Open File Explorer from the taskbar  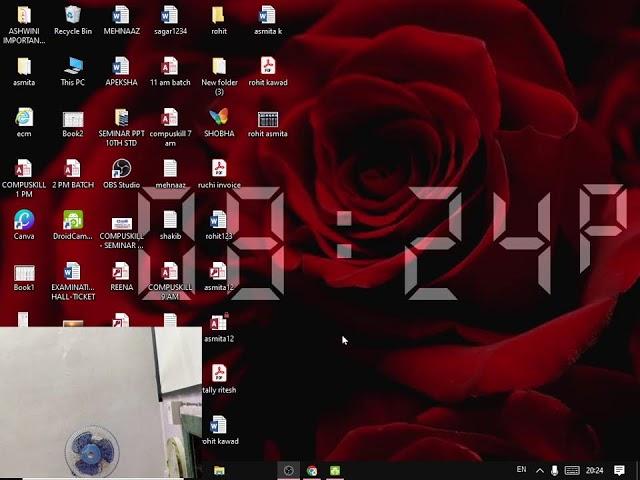[x=219, y=471]
